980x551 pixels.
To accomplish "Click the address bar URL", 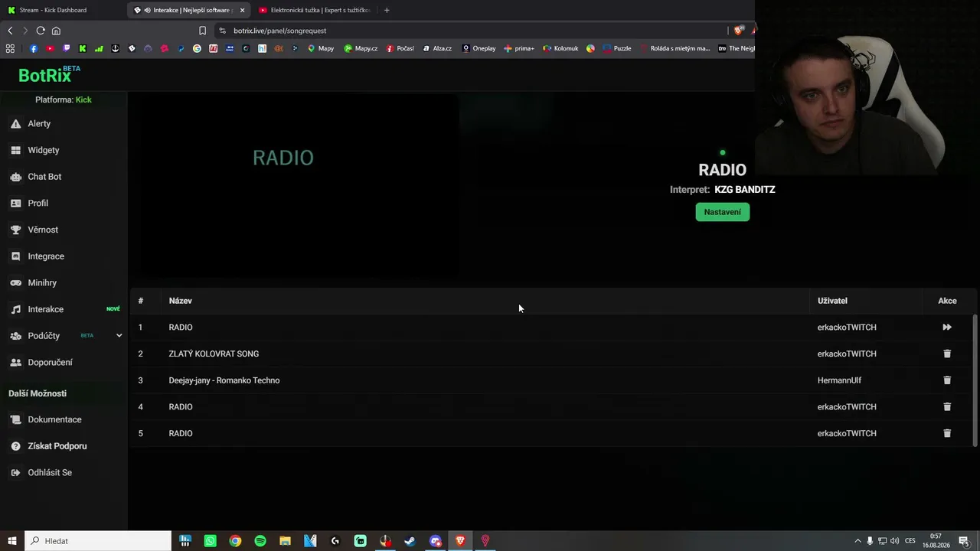I will point(279,31).
